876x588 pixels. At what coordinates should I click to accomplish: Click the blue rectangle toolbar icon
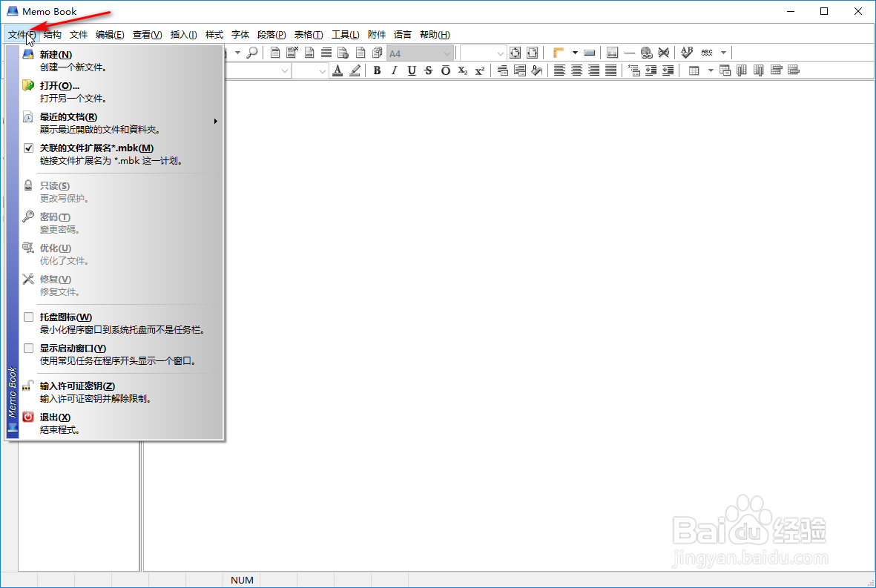click(x=590, y=53)
